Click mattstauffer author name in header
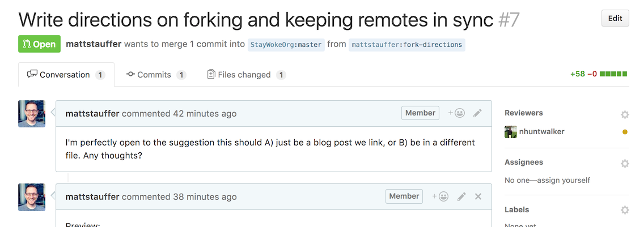Screen dimensions: 644x227 (x=94, y=44)
